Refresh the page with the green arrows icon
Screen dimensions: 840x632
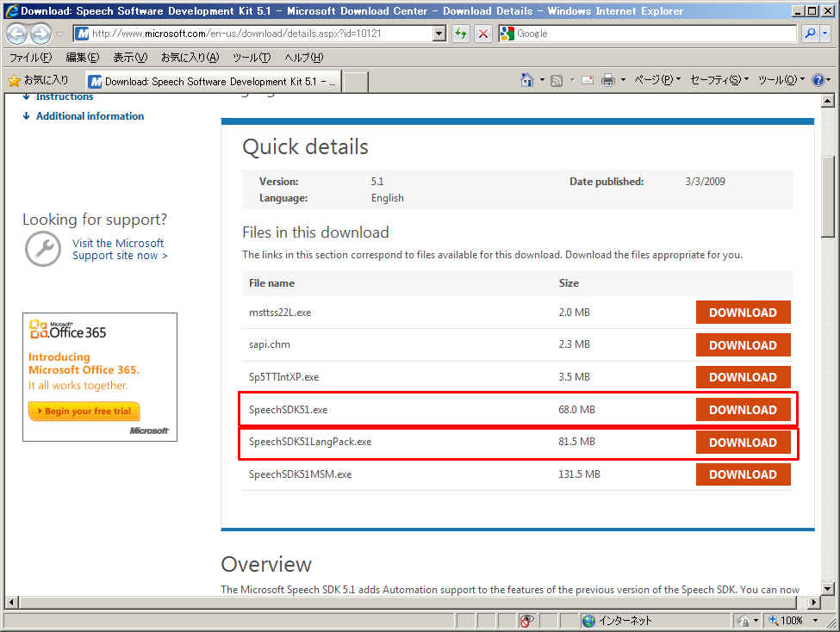(460, 34)
